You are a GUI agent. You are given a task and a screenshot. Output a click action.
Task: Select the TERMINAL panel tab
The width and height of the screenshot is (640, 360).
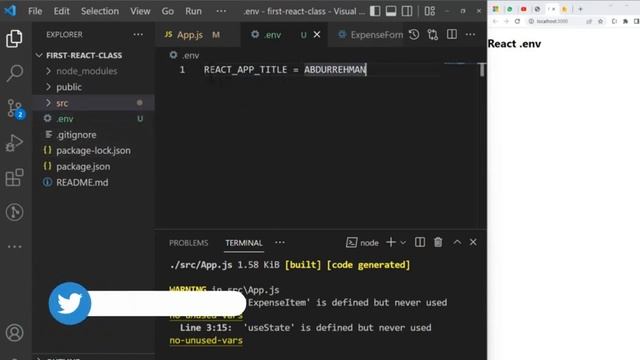click(x=244, y=243)
